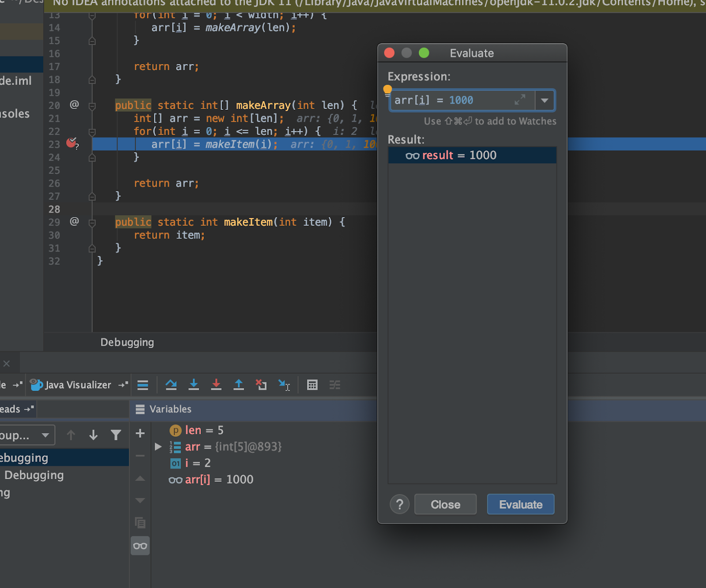The height and width of the screenshot is (588, 706).
Task: Click the Step Over debugger icon
Action: pyautogui.click(x=171, y=385)
